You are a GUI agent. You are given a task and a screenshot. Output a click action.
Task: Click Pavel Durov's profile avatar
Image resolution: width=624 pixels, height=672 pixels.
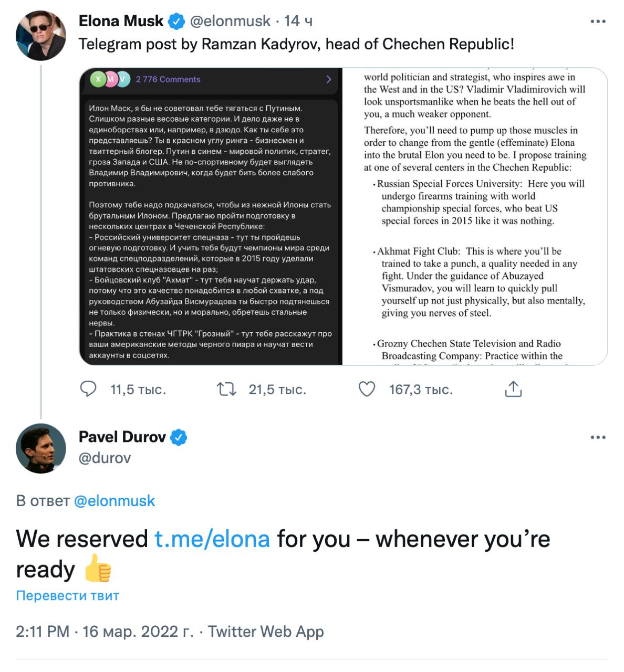(x=41, y=448)
